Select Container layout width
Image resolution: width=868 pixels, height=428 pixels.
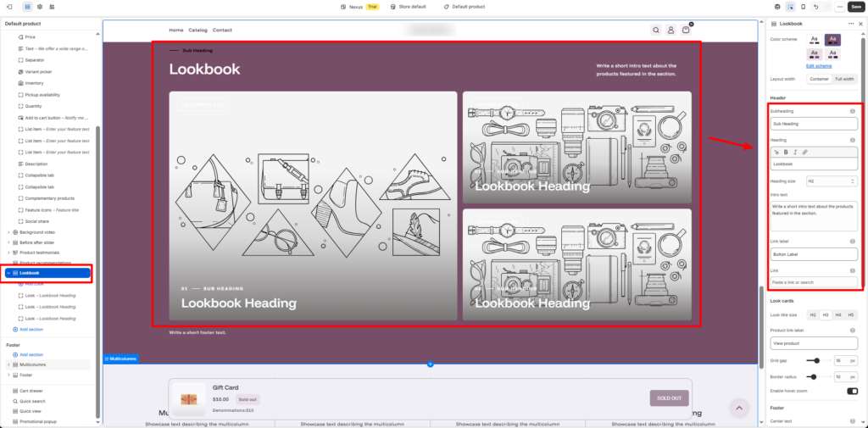(x=819, y=79)
